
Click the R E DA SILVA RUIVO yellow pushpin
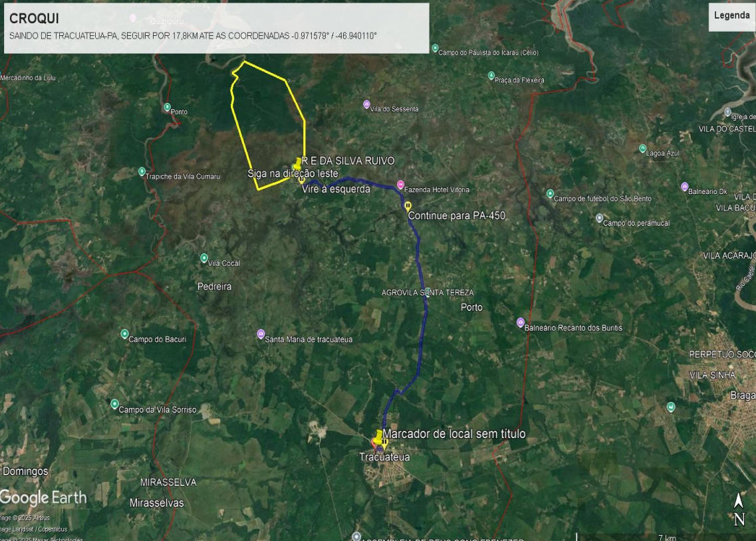click(297, 163)
